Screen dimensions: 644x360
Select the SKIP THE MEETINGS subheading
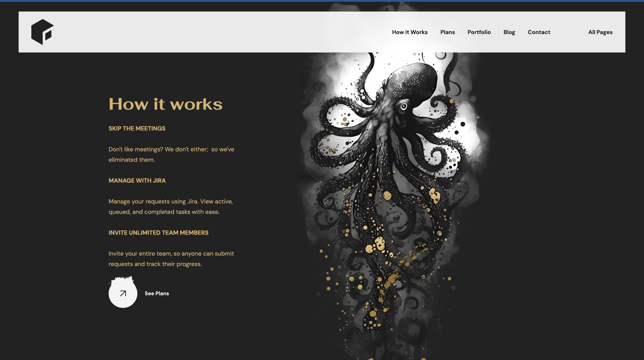(137, 128)
